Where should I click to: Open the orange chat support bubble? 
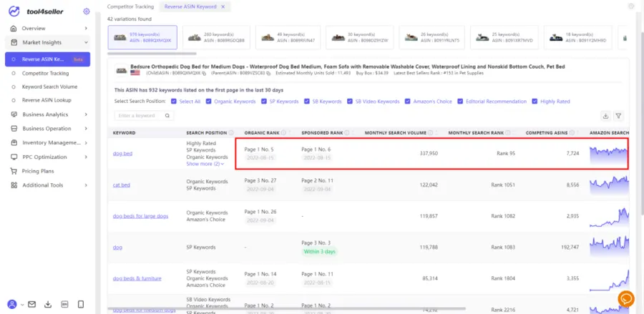click(x=625, y=299)
